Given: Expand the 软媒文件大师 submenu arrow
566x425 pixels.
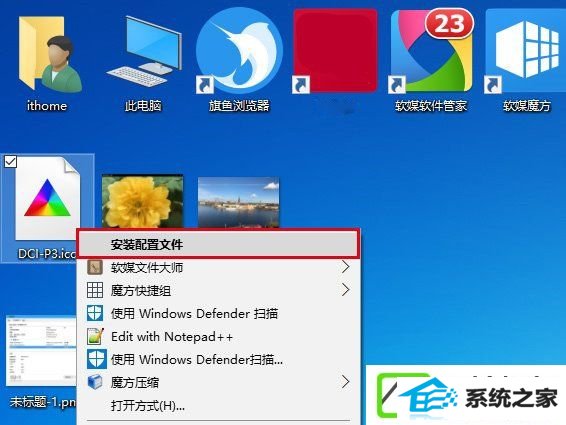Looking at the screenshot, I should (x=345, y=267).
